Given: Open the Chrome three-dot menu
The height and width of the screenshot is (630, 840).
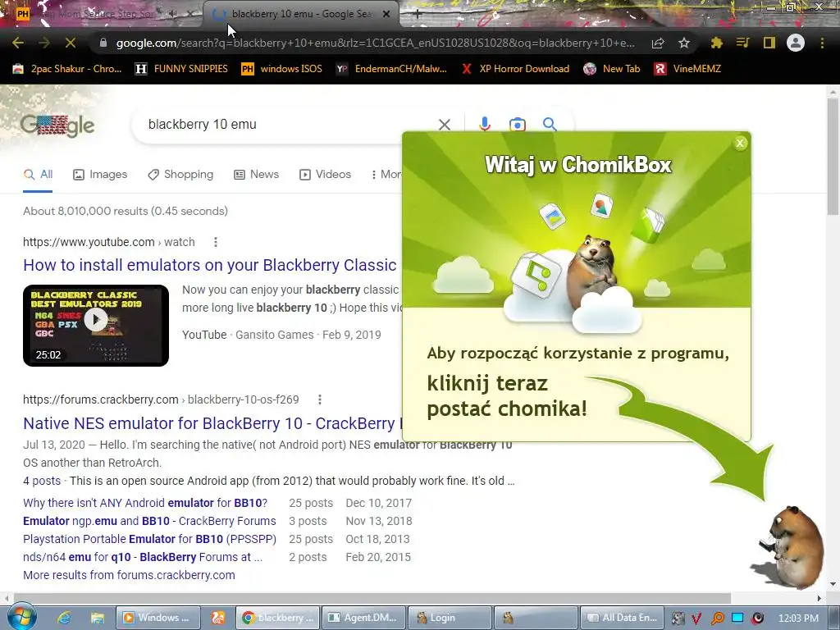Looking at the screenshot, I should pos(822,43).
